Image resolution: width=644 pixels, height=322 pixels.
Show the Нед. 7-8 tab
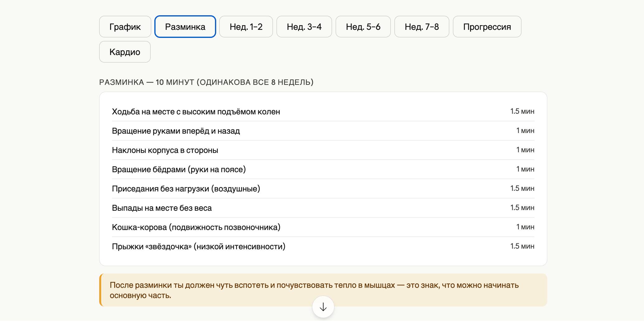point(422,27)
